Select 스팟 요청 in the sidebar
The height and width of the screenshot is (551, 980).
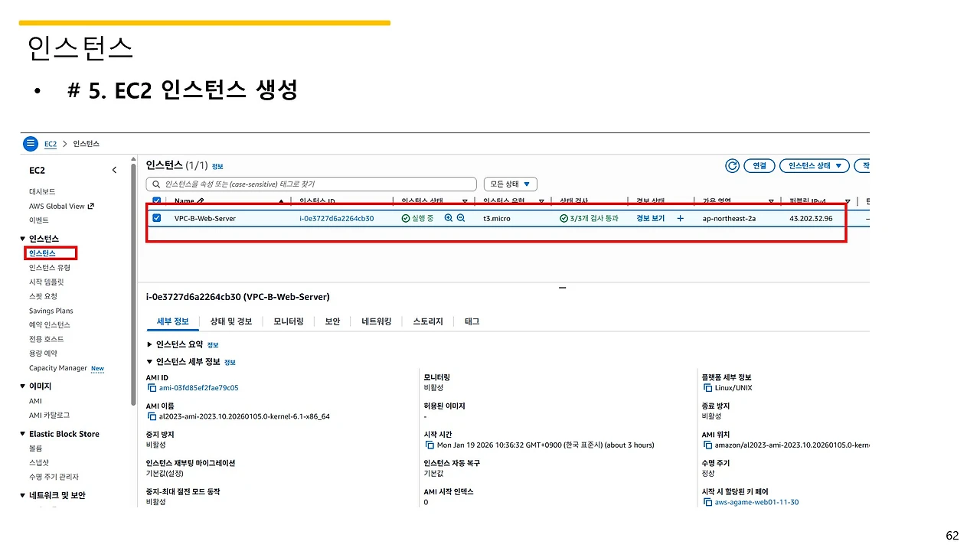point(43,296)
